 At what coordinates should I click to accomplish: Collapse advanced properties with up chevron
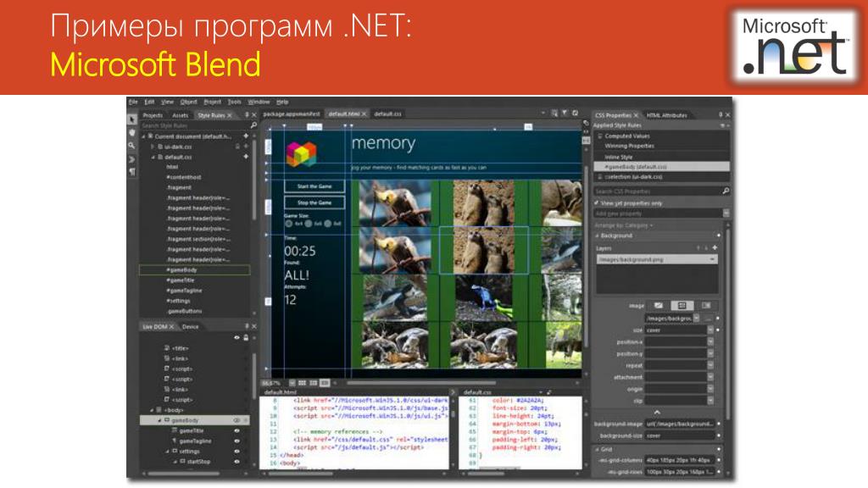657,413
